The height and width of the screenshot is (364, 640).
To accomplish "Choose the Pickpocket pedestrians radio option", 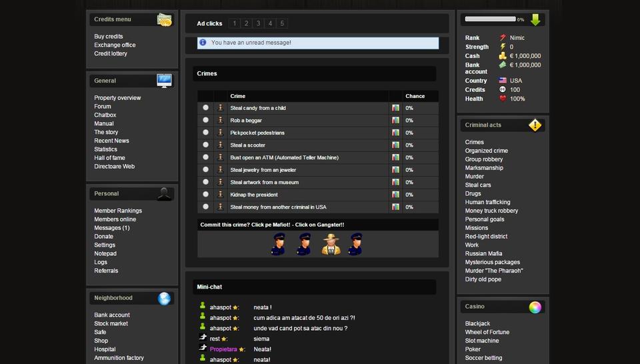I will 205,133.
